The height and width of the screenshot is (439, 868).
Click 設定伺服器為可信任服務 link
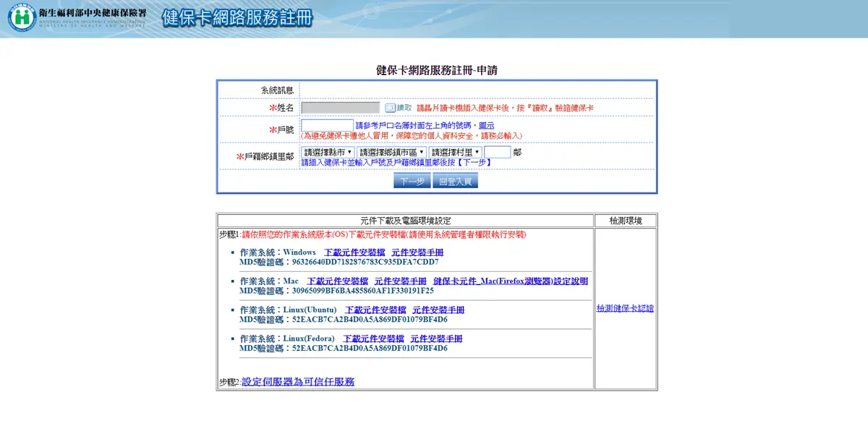pos(298,382)
